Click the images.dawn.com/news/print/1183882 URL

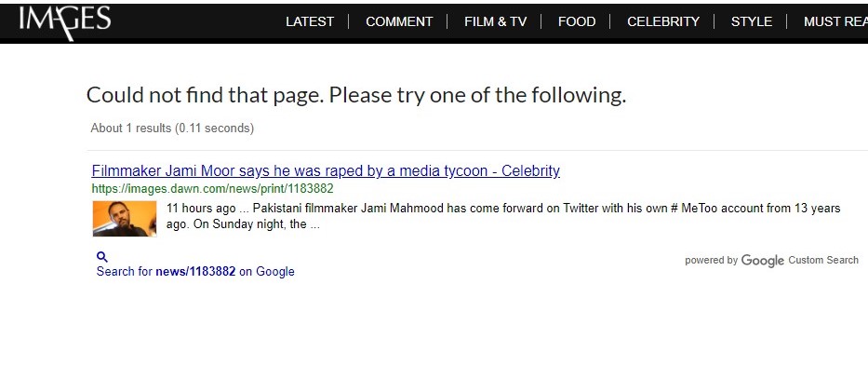[212, 188]
